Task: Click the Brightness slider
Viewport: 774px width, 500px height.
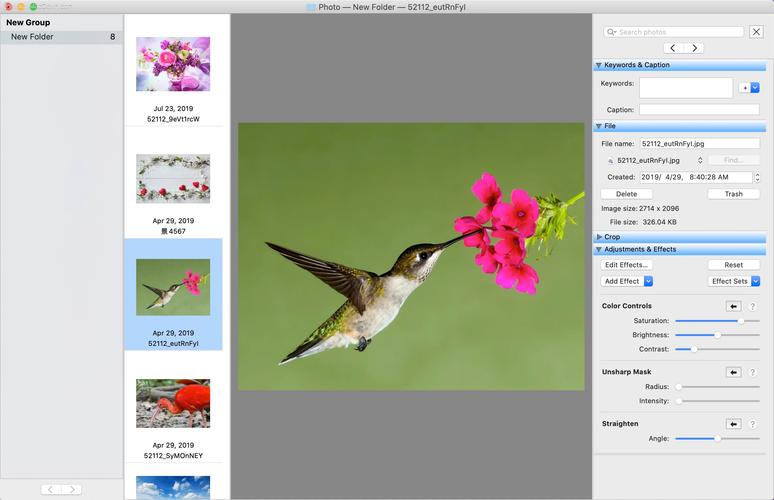Action: pyautogui.click(x=717, y=335)
